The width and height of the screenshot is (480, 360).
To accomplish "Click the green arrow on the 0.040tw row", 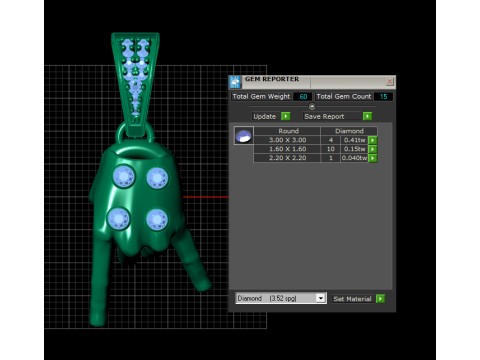I will click(x=373, y=158).
